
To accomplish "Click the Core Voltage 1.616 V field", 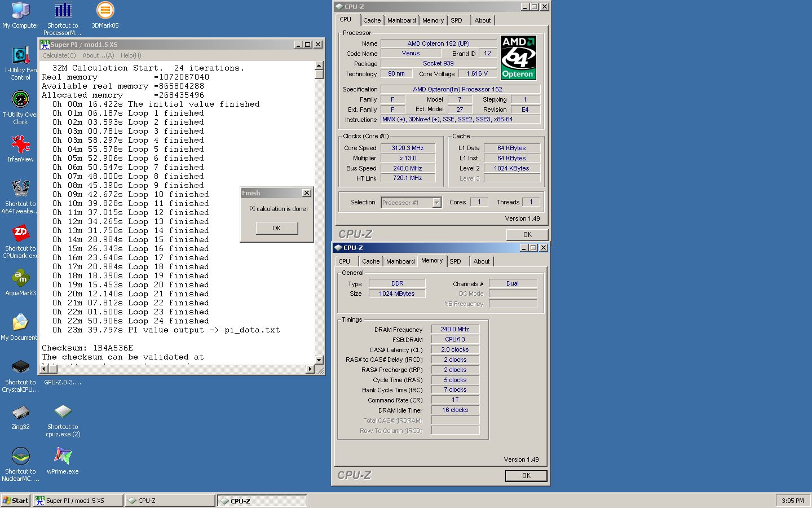I will pos(477,73).
